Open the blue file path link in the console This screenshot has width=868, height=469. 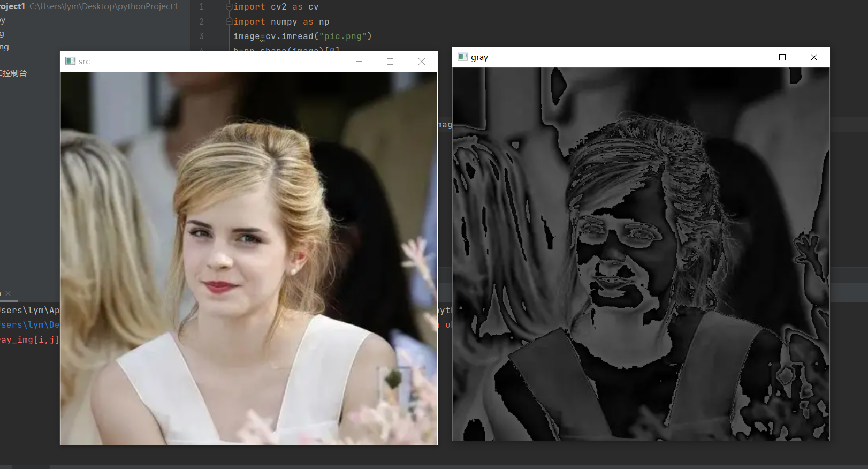[x=30, y=325]
